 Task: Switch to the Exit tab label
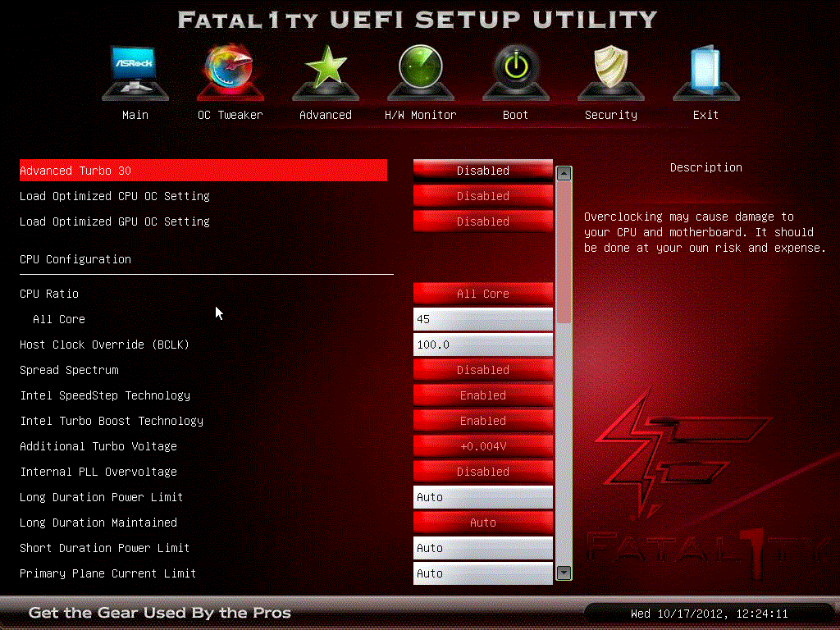coord(705,115)
